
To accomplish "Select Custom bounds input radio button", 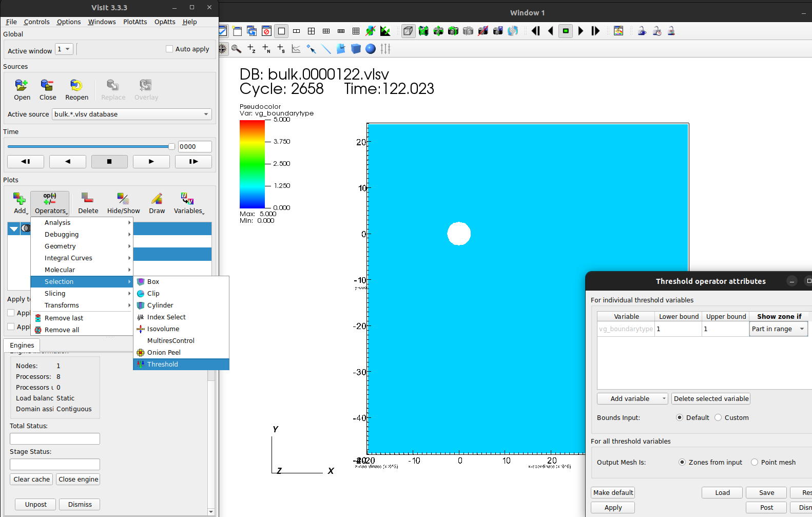I will pos(718,418).
